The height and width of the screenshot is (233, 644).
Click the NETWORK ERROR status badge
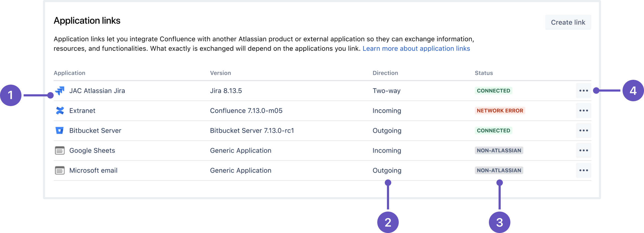click(500, 111)
